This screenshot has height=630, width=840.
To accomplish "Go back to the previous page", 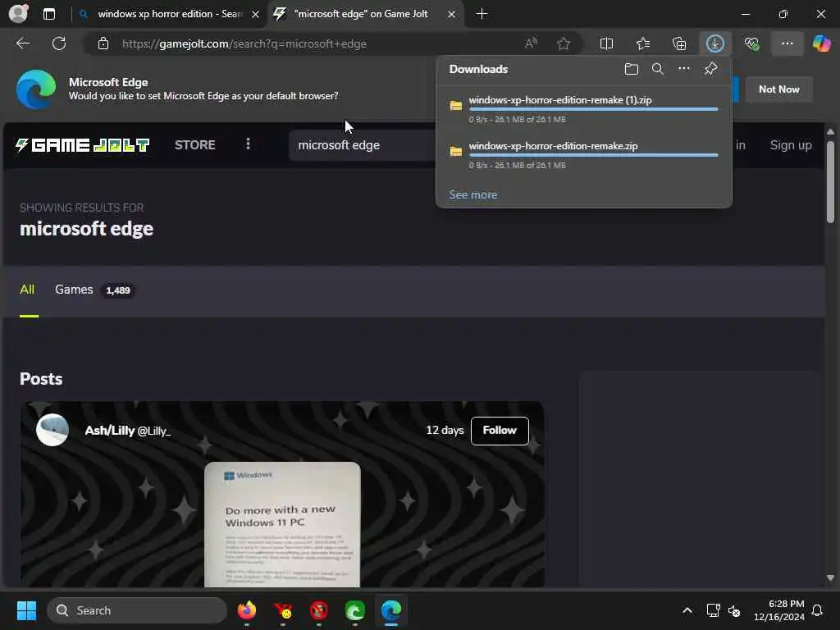I will click(x=23, y=43).
